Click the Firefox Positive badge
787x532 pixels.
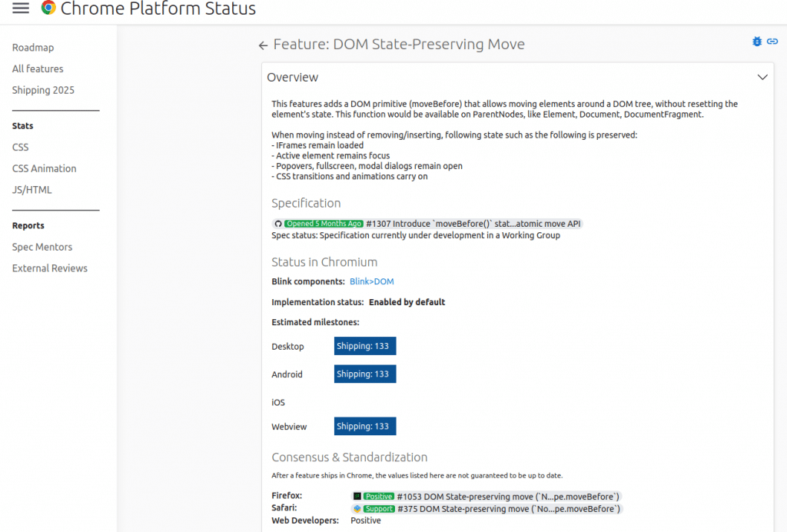(x=378, y=497)
